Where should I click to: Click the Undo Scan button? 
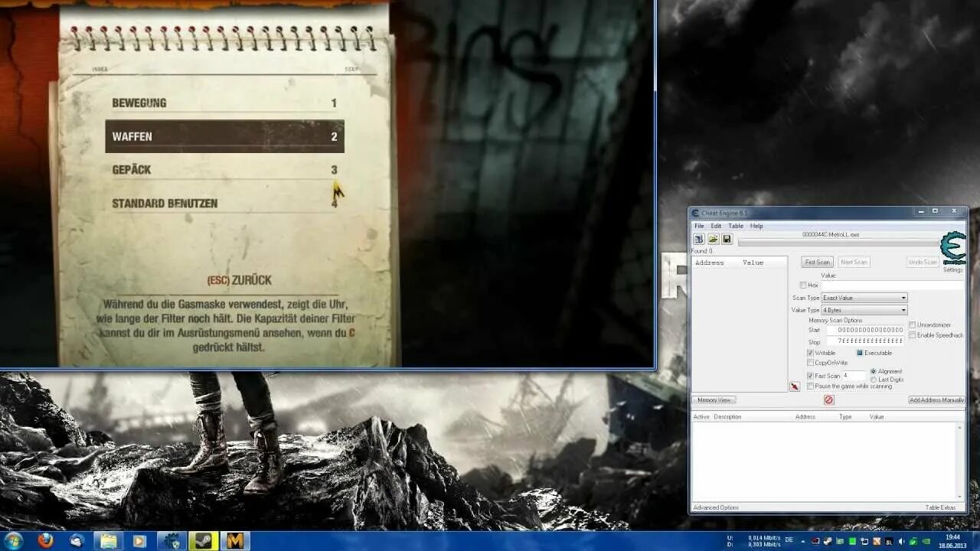click(x=923, y=262)
